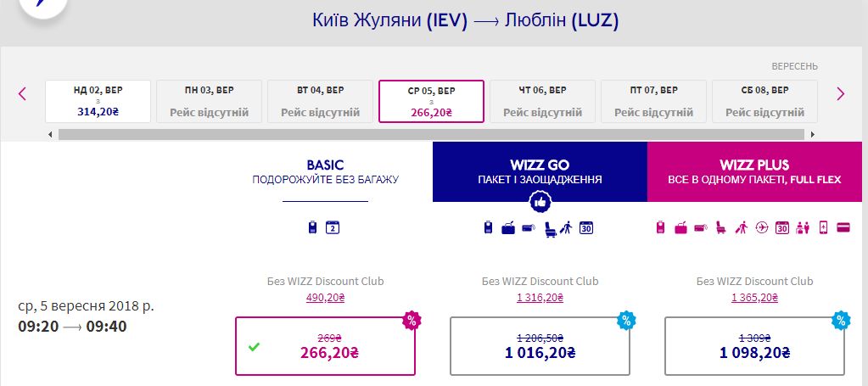Image resolution: width=868 pixels, height=386 pixels.
Task: Select the Sunday 02 September date tab
Action: click(x=98, y=101)
